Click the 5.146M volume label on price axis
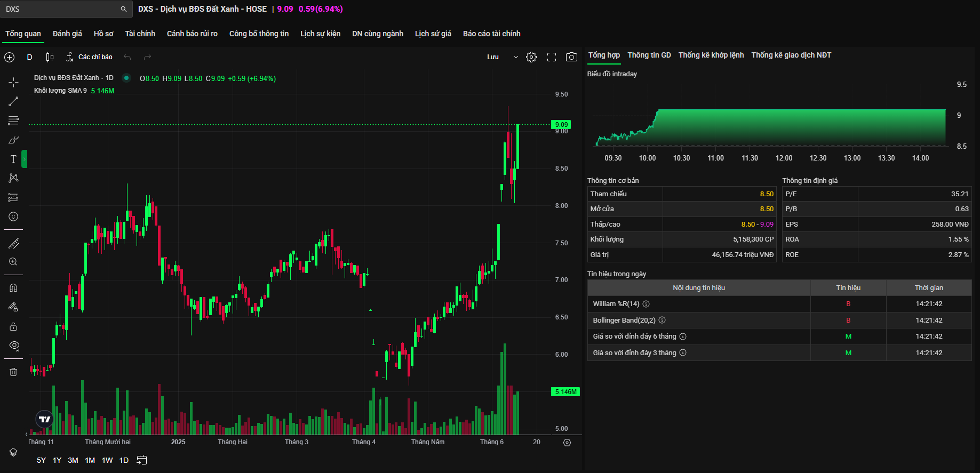This screenshot has height=473, width=980. [565, 392]
